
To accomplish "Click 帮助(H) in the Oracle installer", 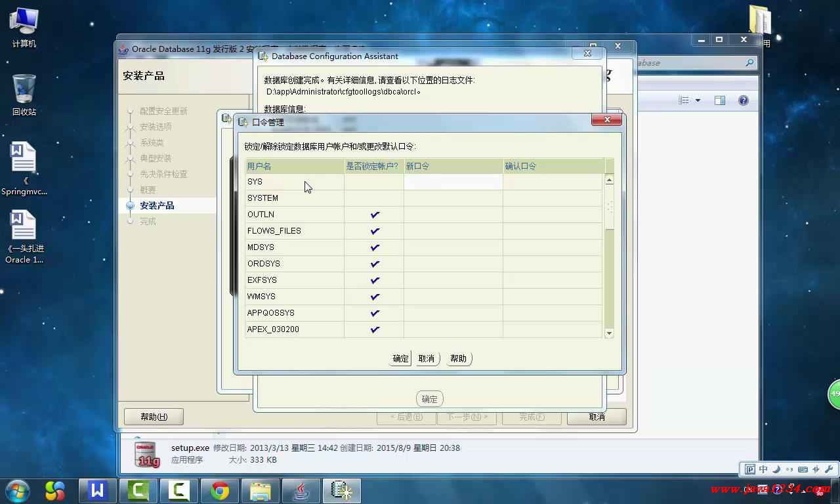I will click(x=154, y=417).
